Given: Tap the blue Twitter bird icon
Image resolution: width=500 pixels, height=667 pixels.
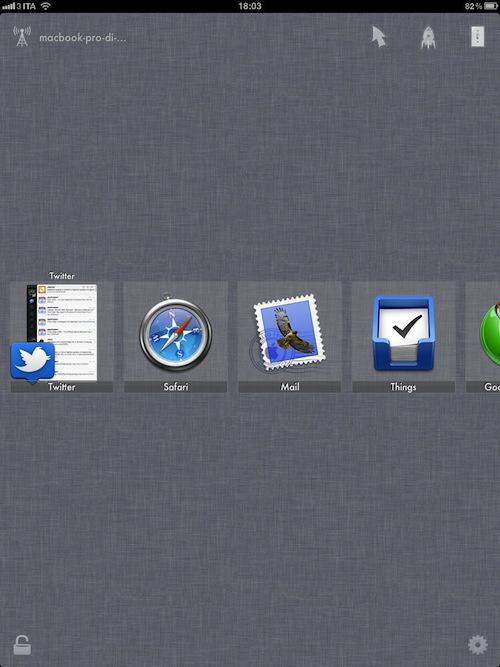Looking at the screenshot, I should 32,362.
